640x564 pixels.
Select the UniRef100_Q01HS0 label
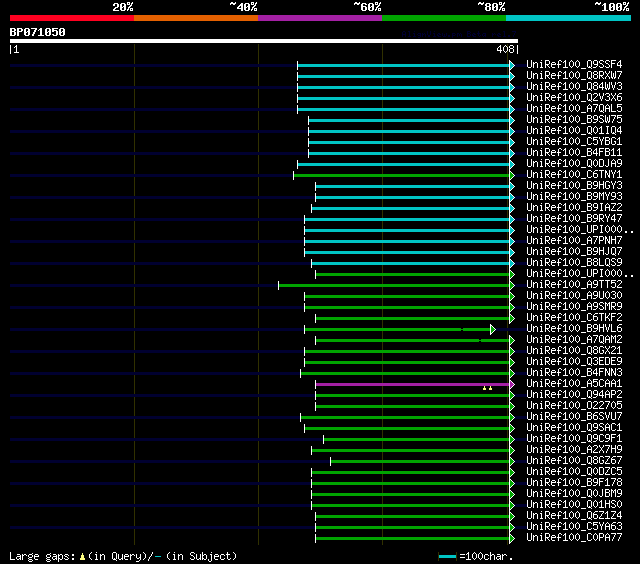pos(574,505)
